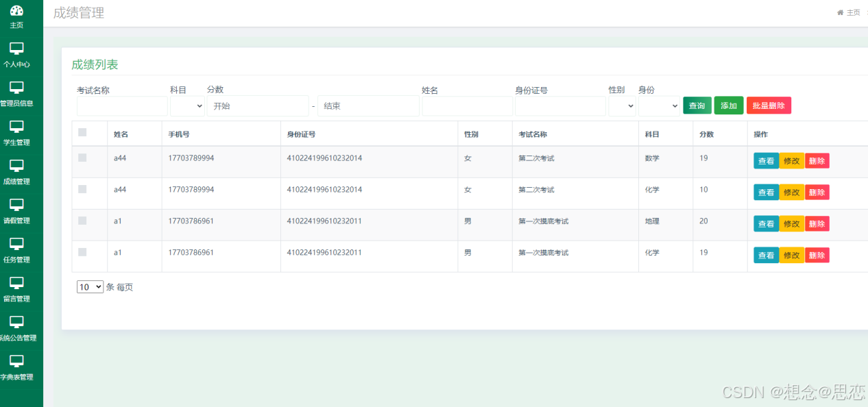Screen dimensions: 868x407
Task: Select the 成绩管理 sidebar icon
Action: tap(16, 166)
